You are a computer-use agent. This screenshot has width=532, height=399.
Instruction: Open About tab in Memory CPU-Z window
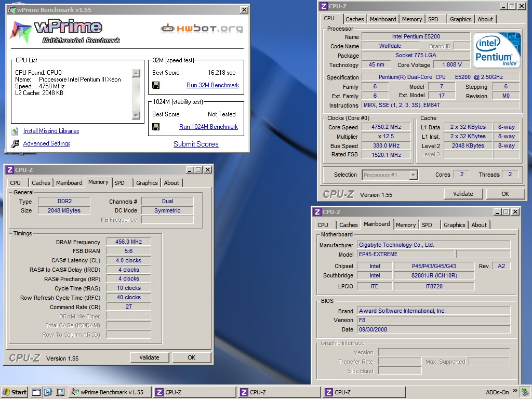(x=171, y=183)
